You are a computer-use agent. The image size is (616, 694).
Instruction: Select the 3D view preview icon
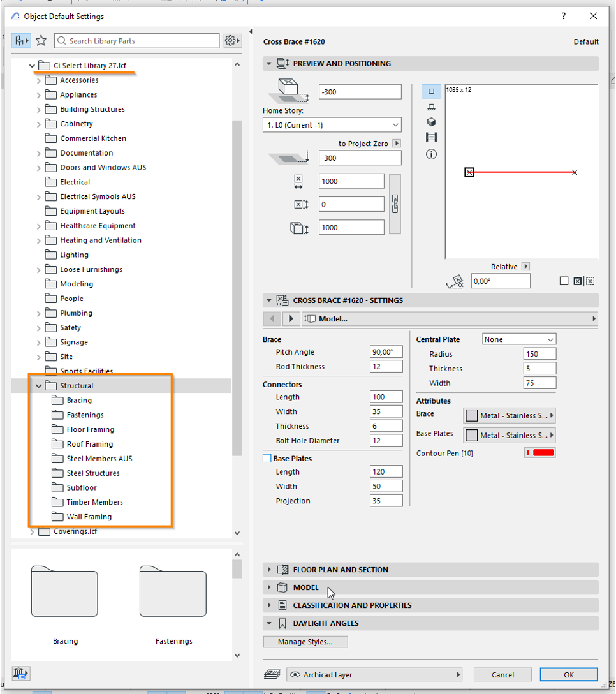pos(431,122)
